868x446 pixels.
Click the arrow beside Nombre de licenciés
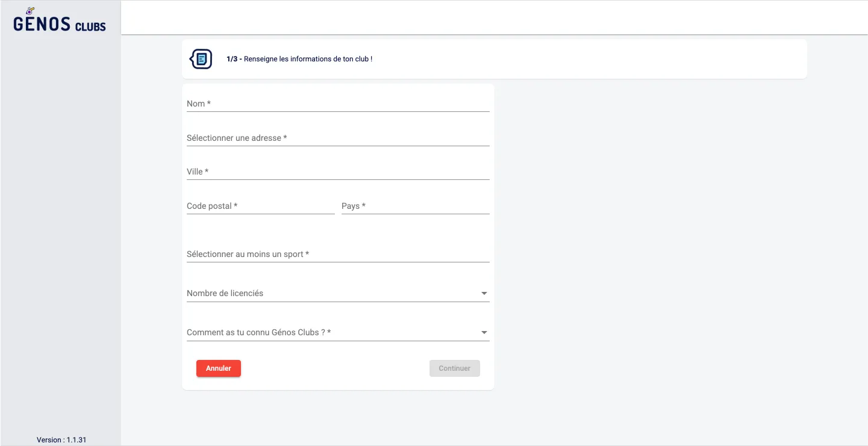click(484, 294)
